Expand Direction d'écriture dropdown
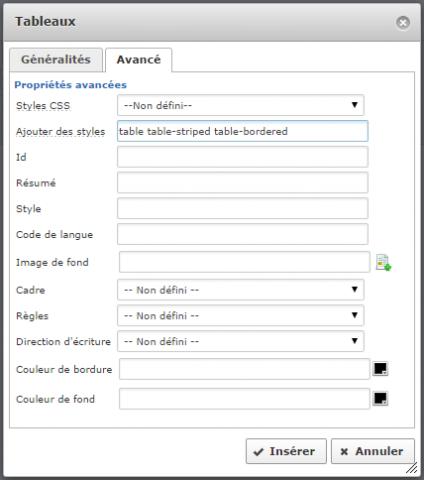This screenshot has width=424, height=480. (240, 341)
